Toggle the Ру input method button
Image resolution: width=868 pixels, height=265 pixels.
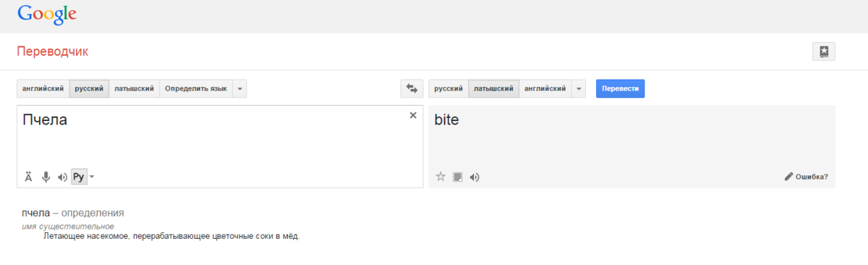click(79, 177)
